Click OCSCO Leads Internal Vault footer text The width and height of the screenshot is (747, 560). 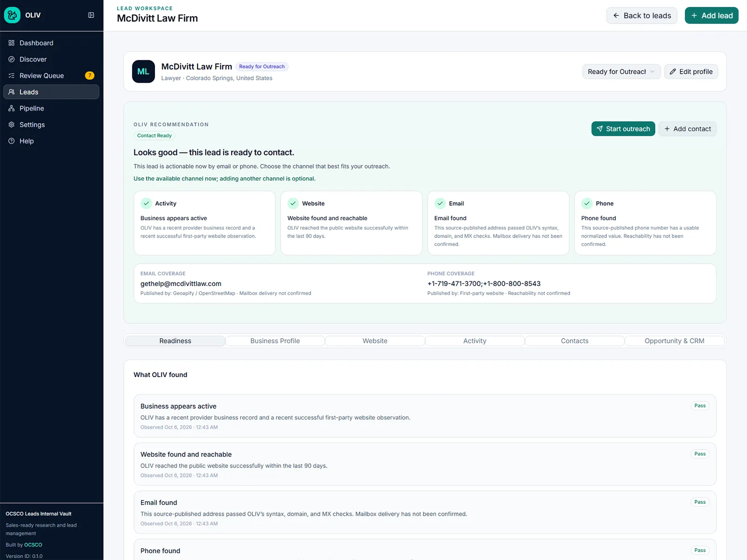[38, 514]
